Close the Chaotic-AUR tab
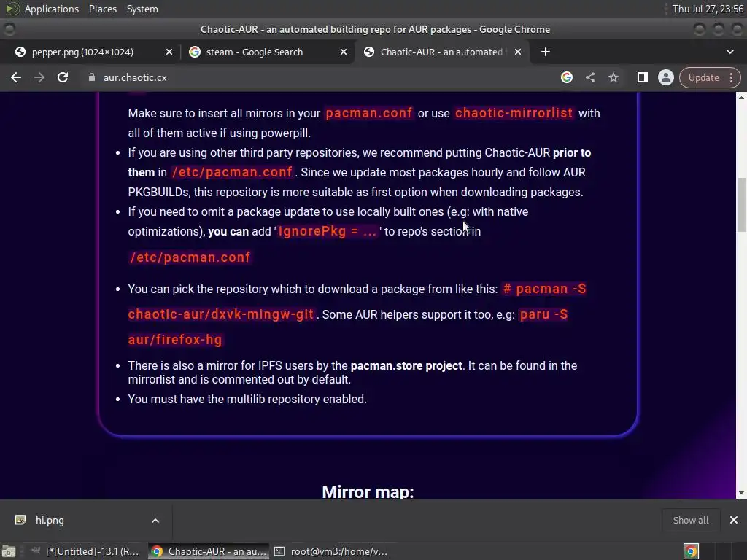This screenshot has width=747, height=560. pyautogui.click(x=518, y=52)
